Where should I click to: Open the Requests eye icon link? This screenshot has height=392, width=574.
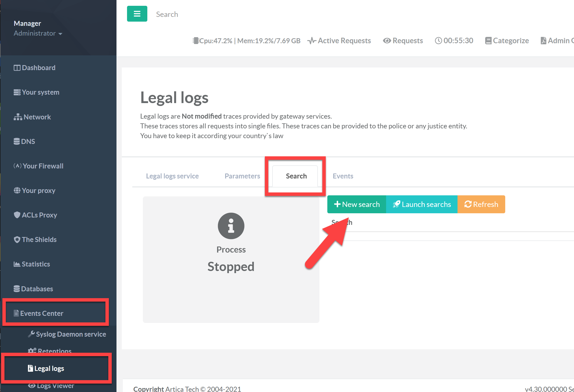pyautogui.click(x=387, y=41)
